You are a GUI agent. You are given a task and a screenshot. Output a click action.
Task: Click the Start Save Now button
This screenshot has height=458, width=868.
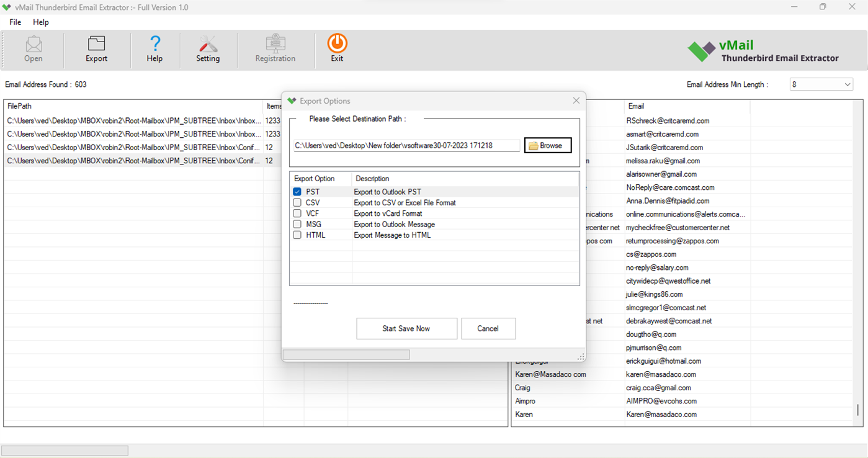pyautogui.click(x=406, y=328)
